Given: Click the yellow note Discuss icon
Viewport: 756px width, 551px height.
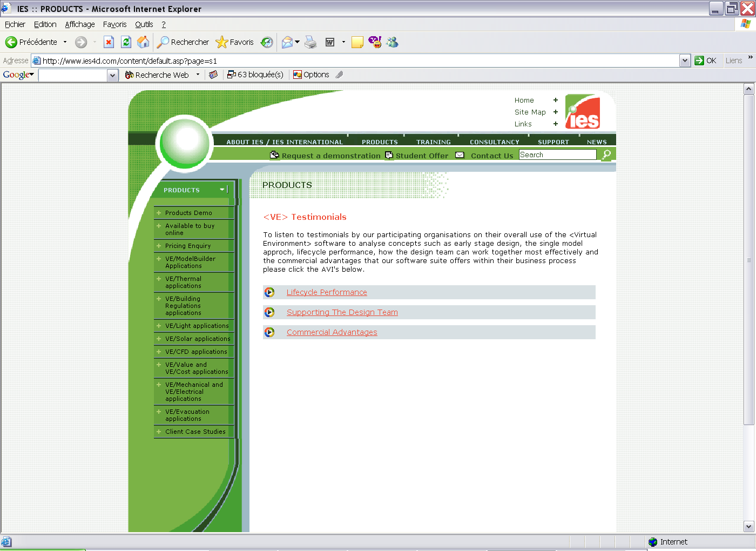Looking at the screenshot, I should (357, 42).
